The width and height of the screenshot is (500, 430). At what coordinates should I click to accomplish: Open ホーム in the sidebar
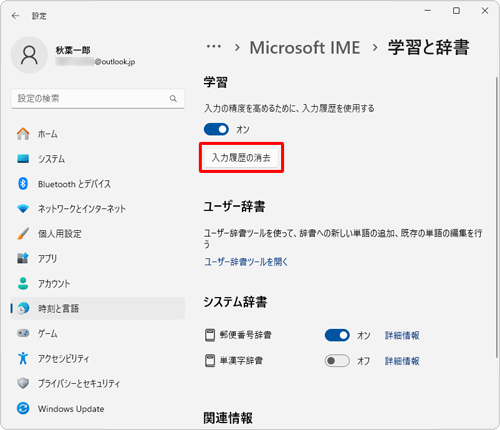click(98, 134)
